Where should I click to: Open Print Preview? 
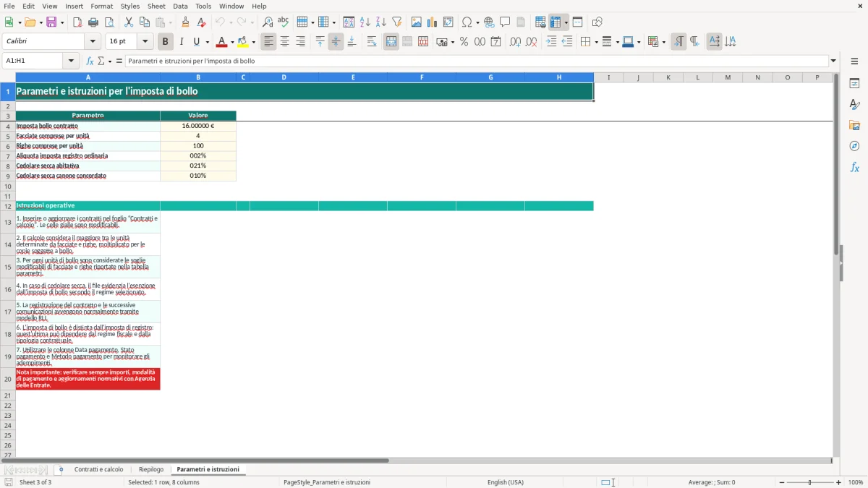[109, 22]
